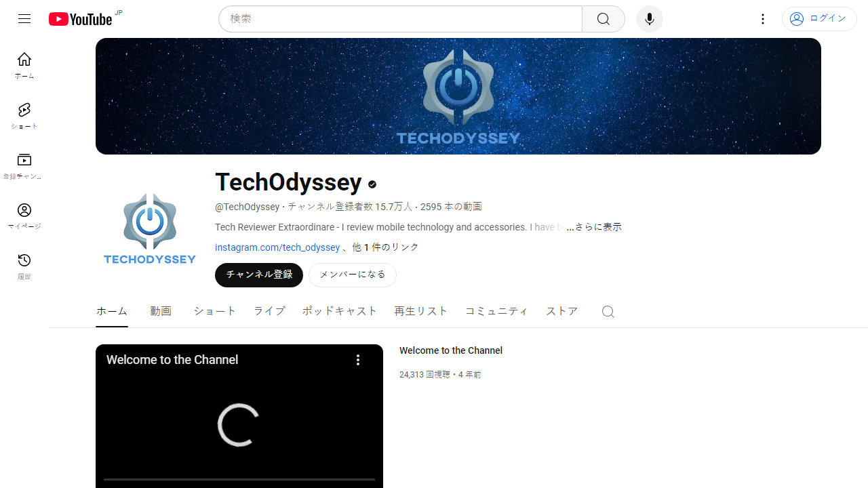Click into the 検索 search field
Screen dimensions: 868x488
pyautogui.click(x=400, y=19)
